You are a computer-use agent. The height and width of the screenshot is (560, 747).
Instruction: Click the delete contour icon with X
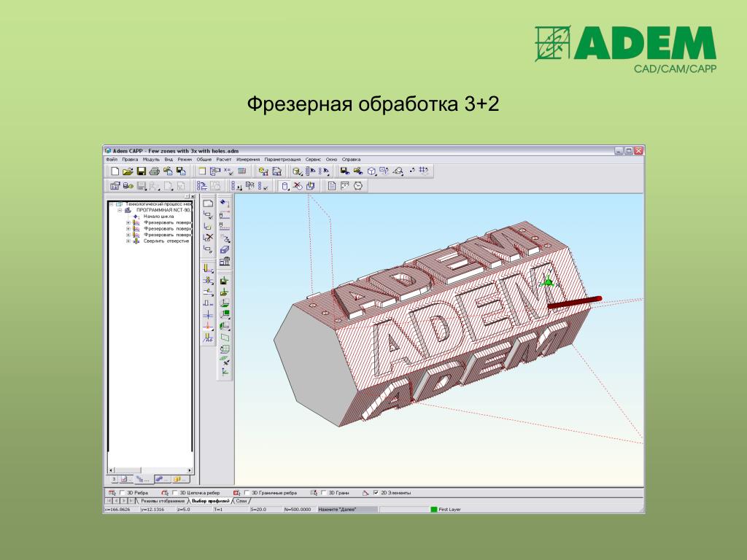click(x=208, y=238)
